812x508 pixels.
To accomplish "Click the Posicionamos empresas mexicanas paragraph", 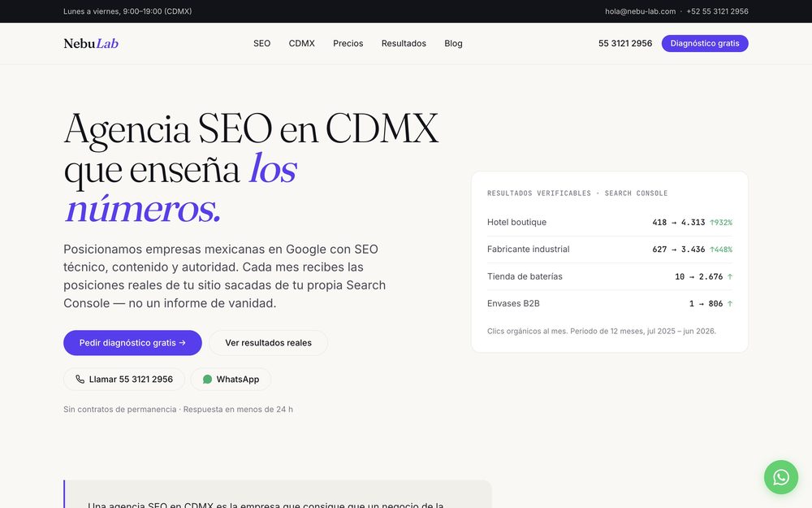I will pyautogui.click(x=224, y=276).
